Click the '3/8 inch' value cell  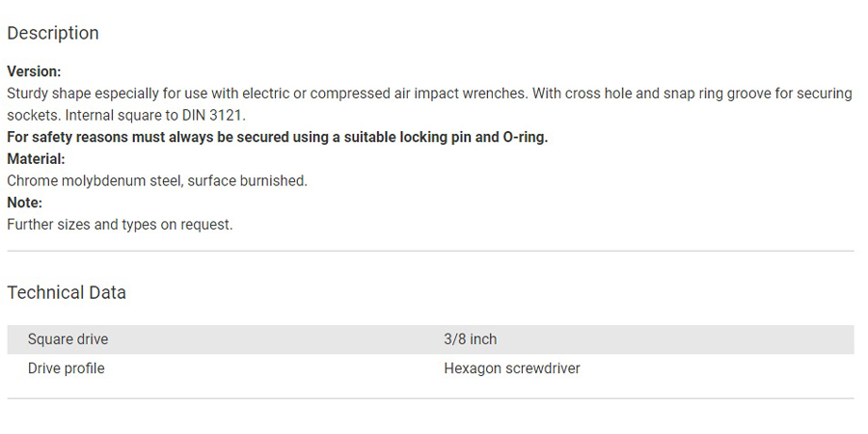470,339
